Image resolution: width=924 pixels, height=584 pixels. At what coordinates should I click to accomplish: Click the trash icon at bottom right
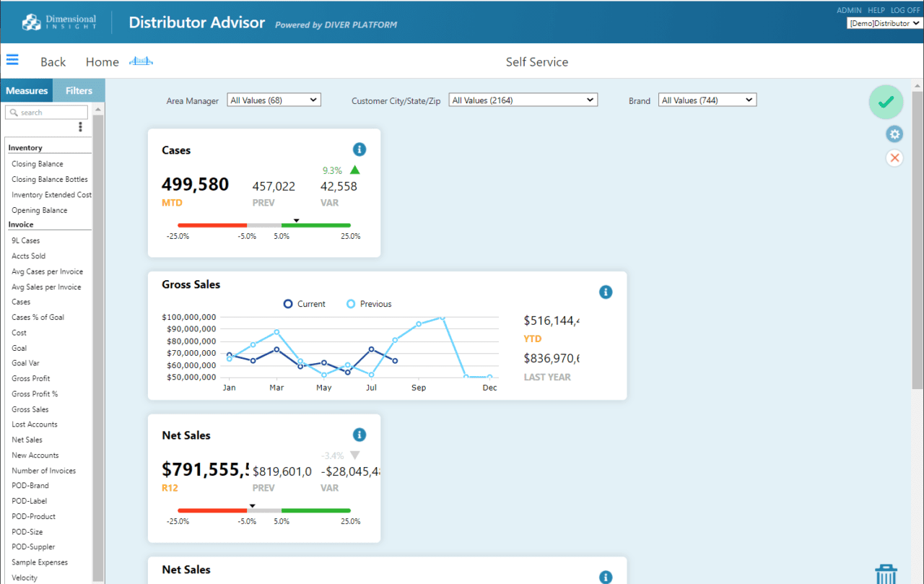click(x=886, y=572)
